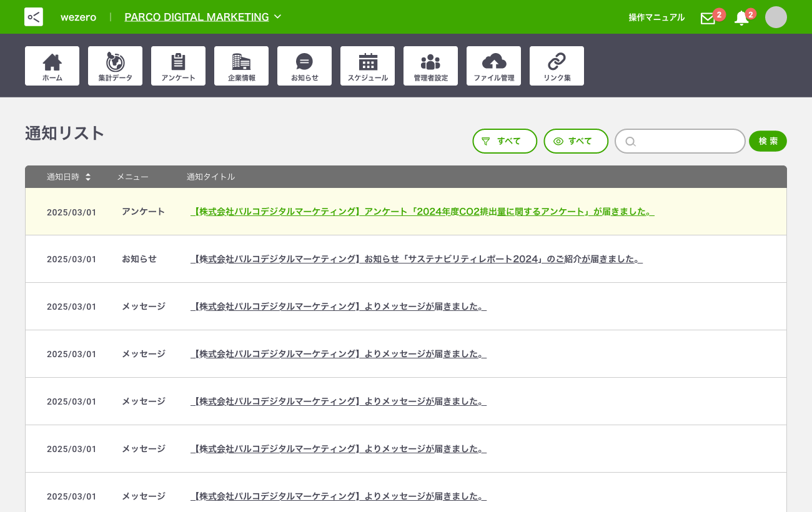Click the 検索 search button
812x512 pixels.
(x=768, y=141)
